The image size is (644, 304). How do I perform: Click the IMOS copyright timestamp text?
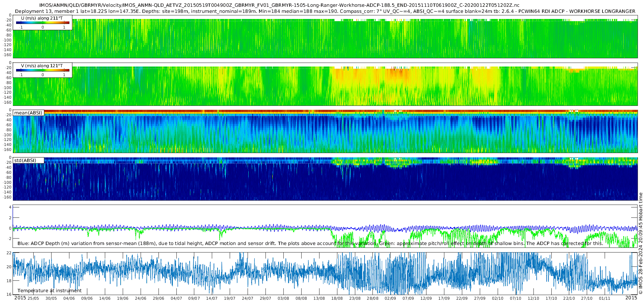tap(640, 243)
